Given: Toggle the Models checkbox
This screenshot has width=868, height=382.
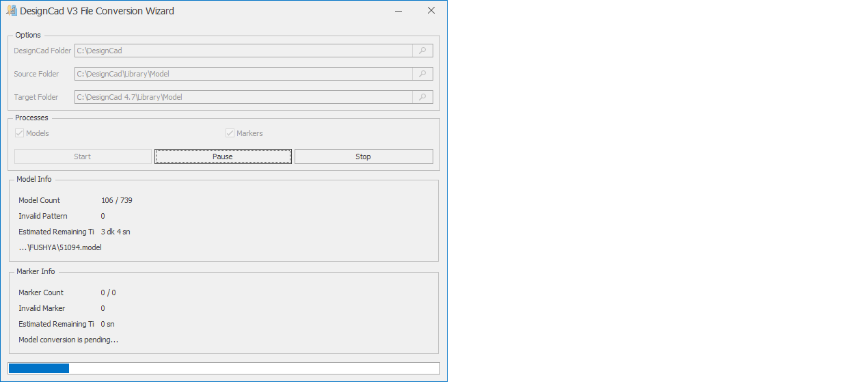Looking at the screenshot, I should [20, 133].
